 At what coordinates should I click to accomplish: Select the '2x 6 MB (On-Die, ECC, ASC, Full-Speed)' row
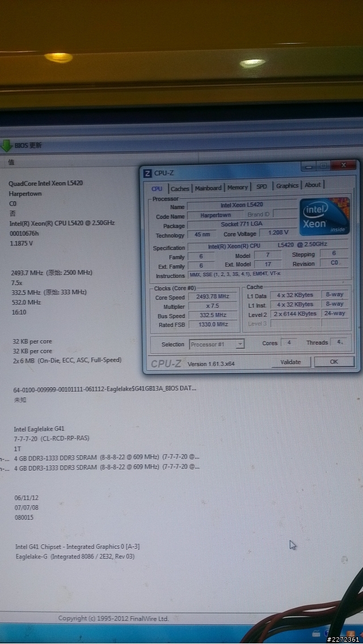click(67, 360)
